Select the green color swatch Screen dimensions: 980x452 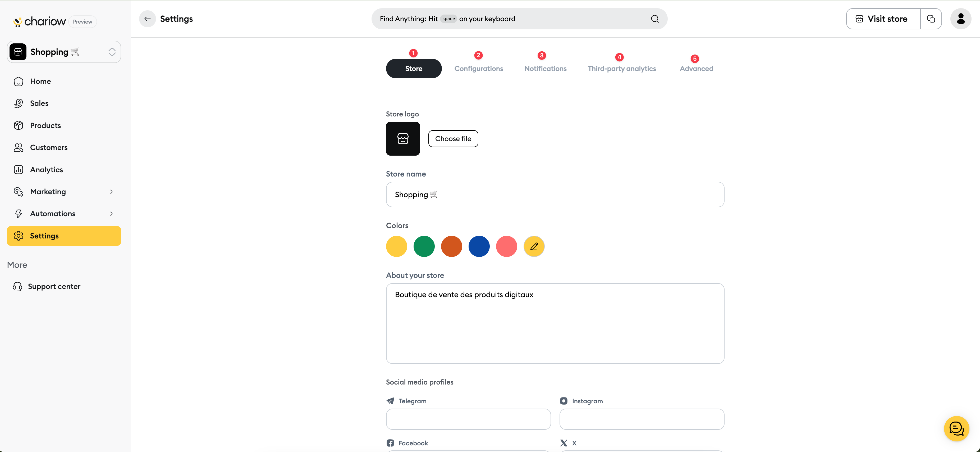424,246
